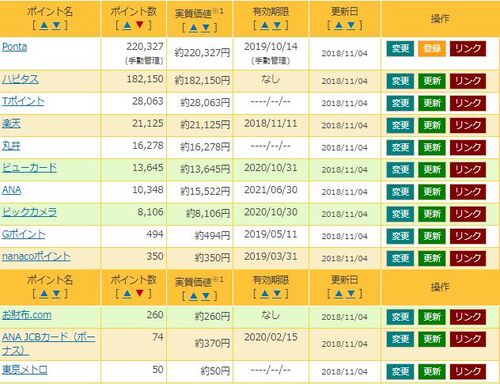Click 更新 button in 楽天 row
Viewport: 500px width, 384px height.
[432, 125]
